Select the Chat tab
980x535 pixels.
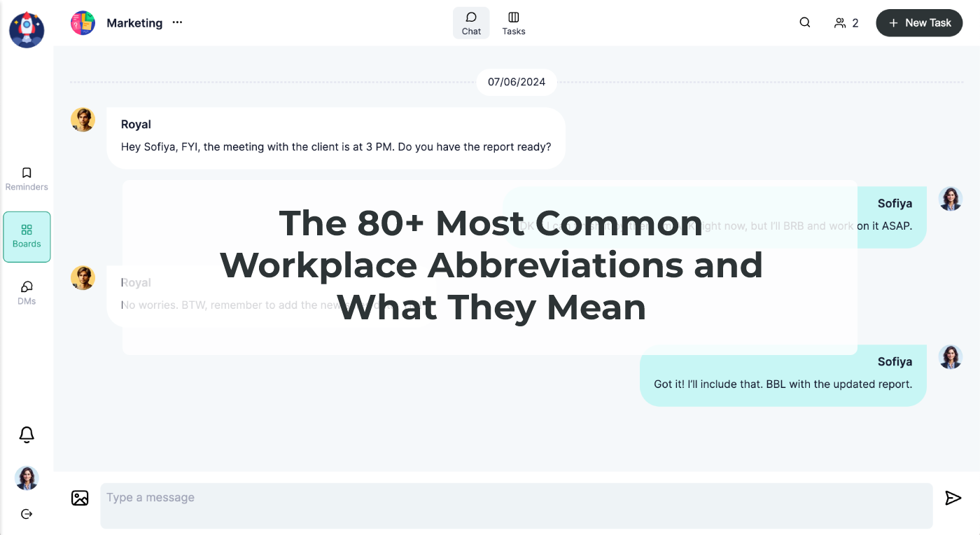pyautogui.click(x=470, y=22)
